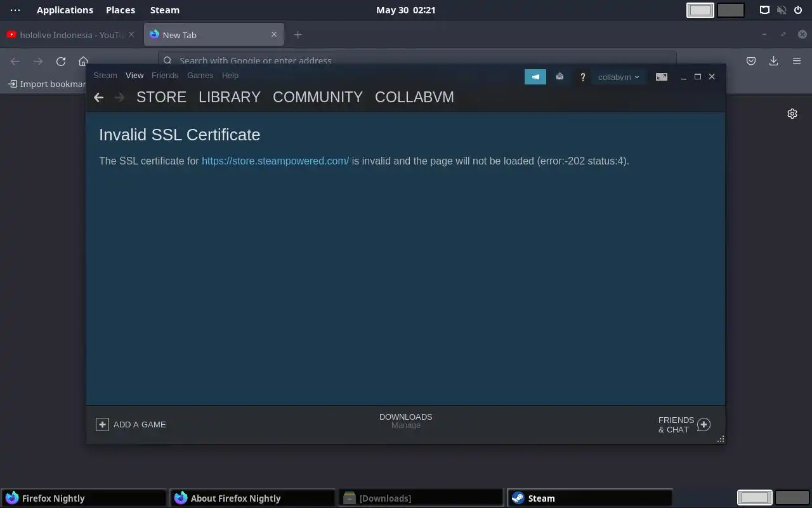
Task: Enter Steam Big Picture mode icon
Action: point(661,77)
